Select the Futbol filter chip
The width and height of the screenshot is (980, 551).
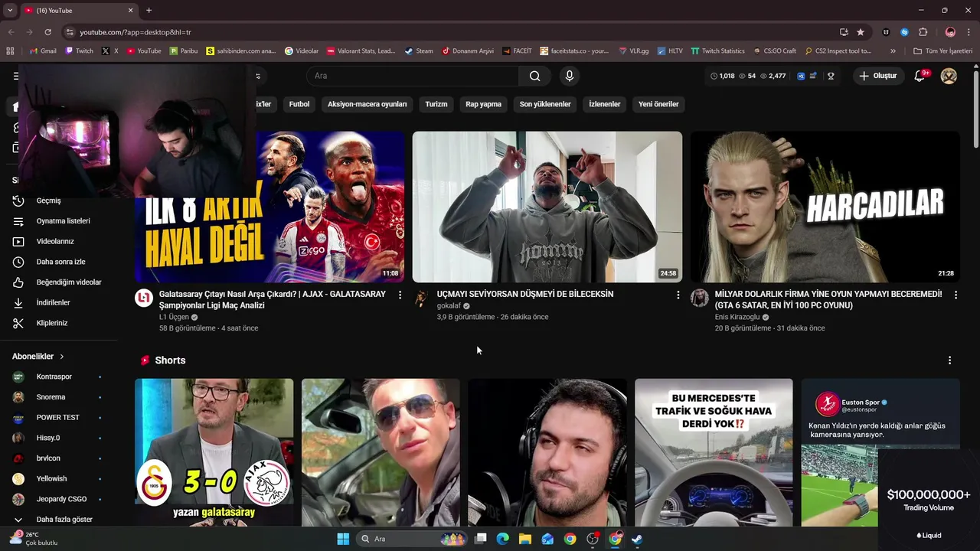pos(299,104)
